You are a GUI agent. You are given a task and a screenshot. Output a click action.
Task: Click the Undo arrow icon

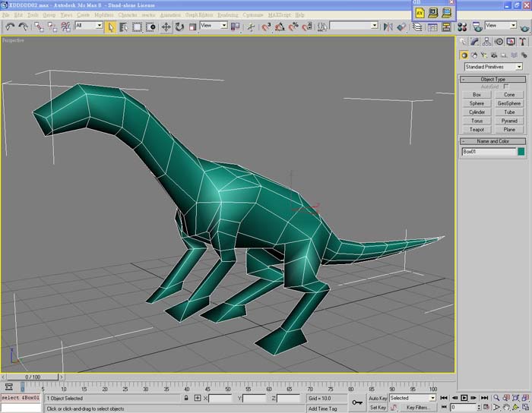click(x=10, y=27)
